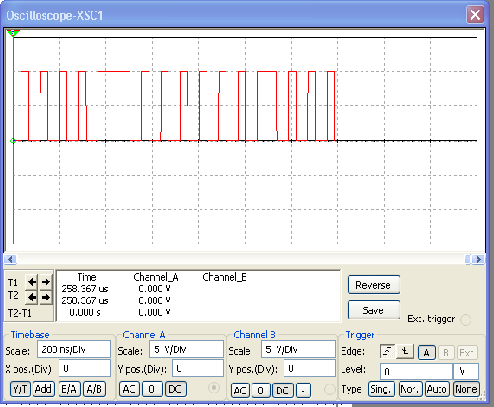
Task: Select Y/T display mode
Action: click(x=20, y=389)
